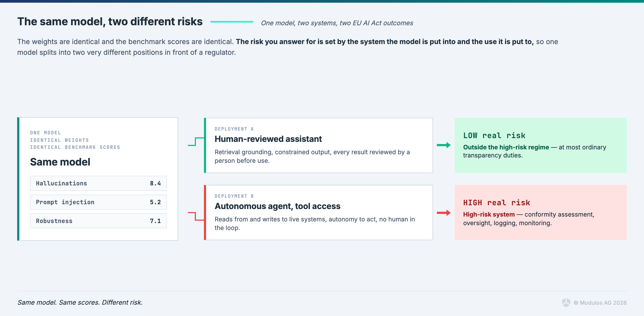Image resolution: width=644 pixels, height=316 pixels.
Task: Click the 'LOW real risk' heading
Action: click(494, 135)
